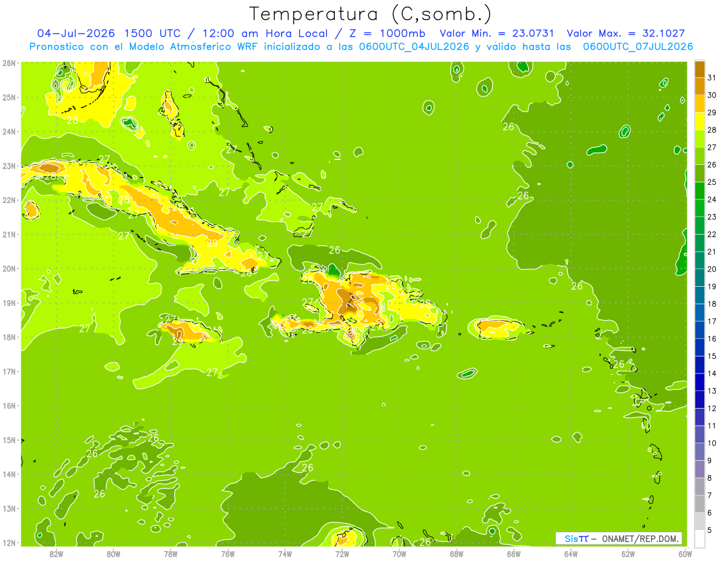This screenshot has width=728, height=562.
Task: Click the "78W" longitude axis label
Action: (x=170, y=554)
